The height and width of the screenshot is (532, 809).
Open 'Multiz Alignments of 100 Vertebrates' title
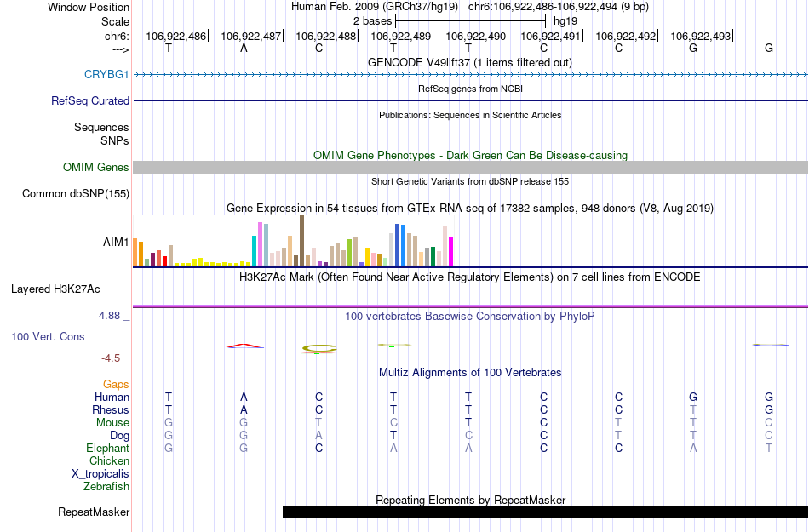click(470, 372)
